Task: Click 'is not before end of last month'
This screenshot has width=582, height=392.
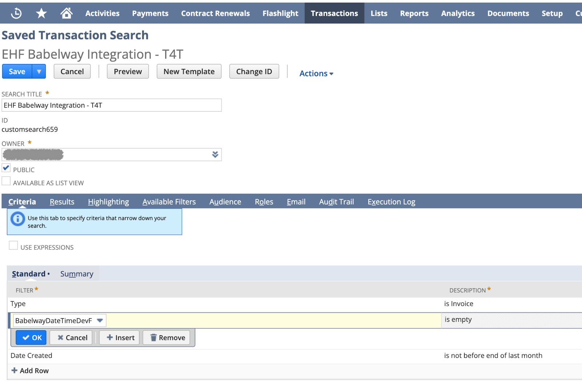Action: click(493, 356)
